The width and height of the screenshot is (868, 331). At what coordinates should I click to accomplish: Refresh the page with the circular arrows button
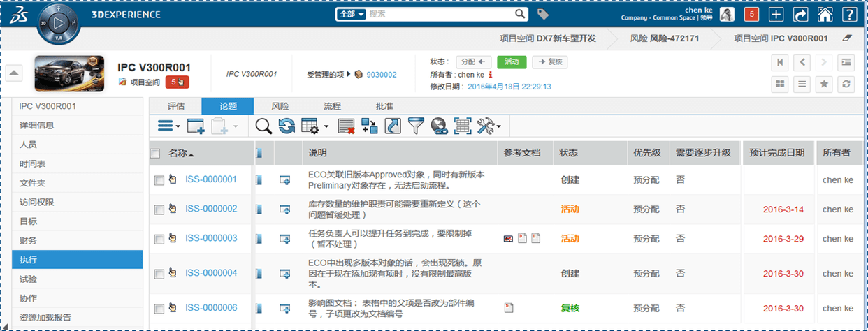[x=847, y=84]
